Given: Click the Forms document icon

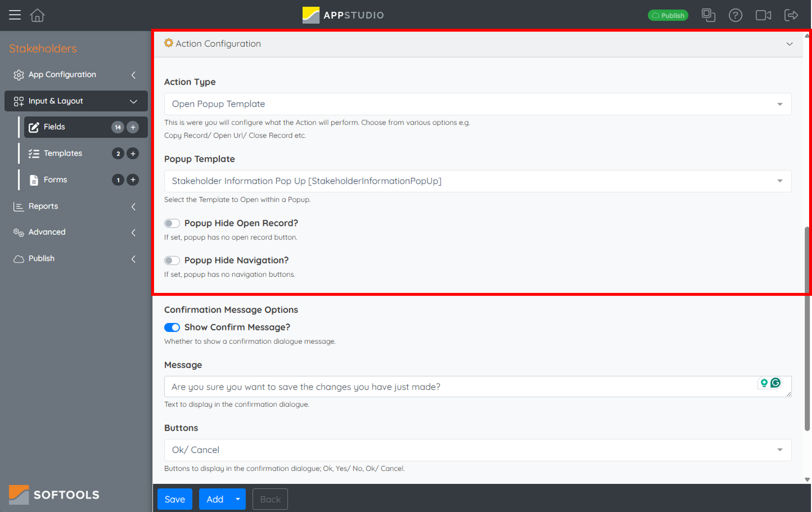Looking at the screenshot, I should pos(34,180).
